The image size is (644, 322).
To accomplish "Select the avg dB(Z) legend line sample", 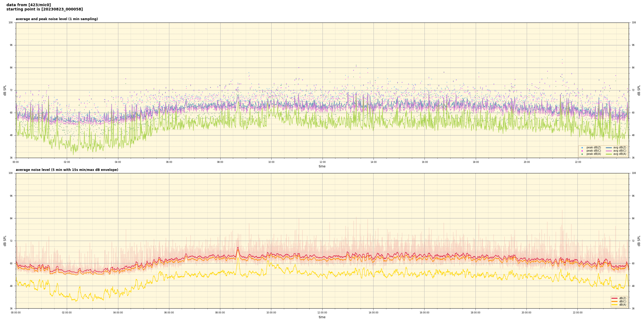I will click(609, 148).
